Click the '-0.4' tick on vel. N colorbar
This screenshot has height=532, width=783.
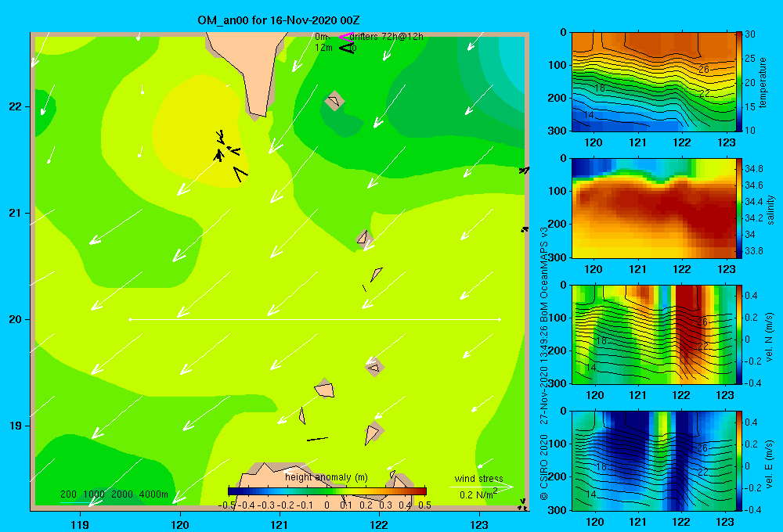click(x=752, y=383)
